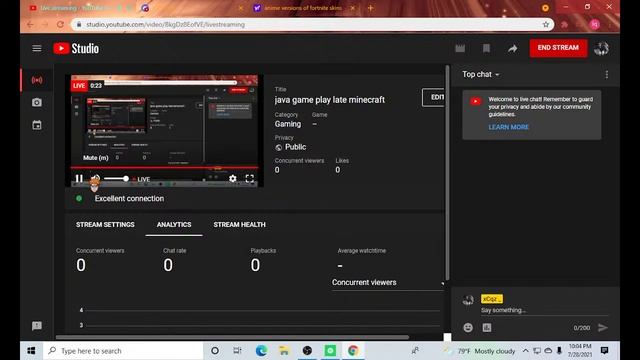This screenshot has width=640, height=360.
Task: Open the Manage calendar sidebar icon
Action: pos(37,125)
